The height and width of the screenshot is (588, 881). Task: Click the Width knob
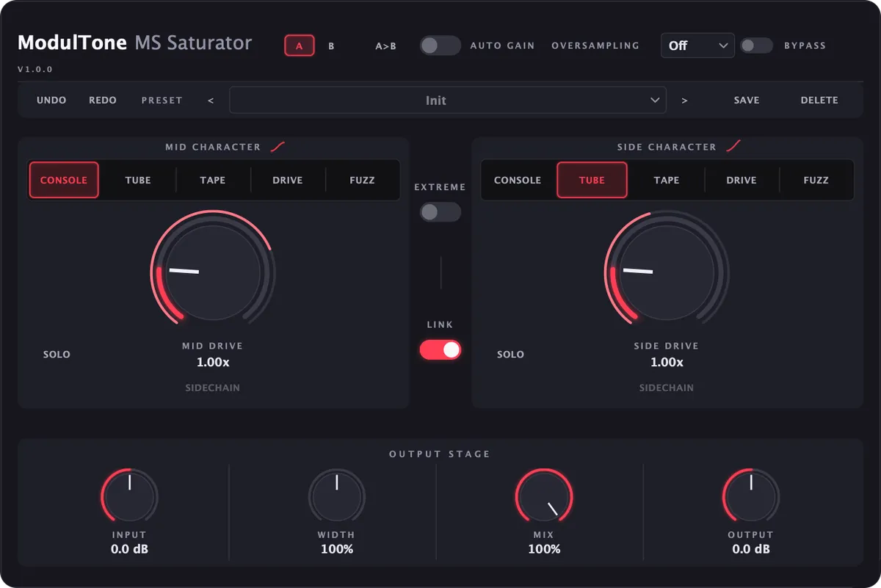click(x=336, y=496)
